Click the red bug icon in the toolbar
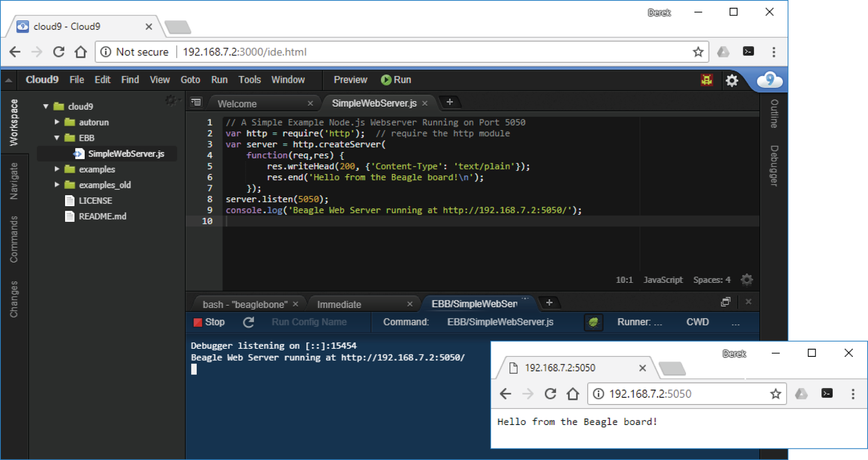Image resolution: width=868 pixels, height=460 pixels. click(x=707, y=80)
